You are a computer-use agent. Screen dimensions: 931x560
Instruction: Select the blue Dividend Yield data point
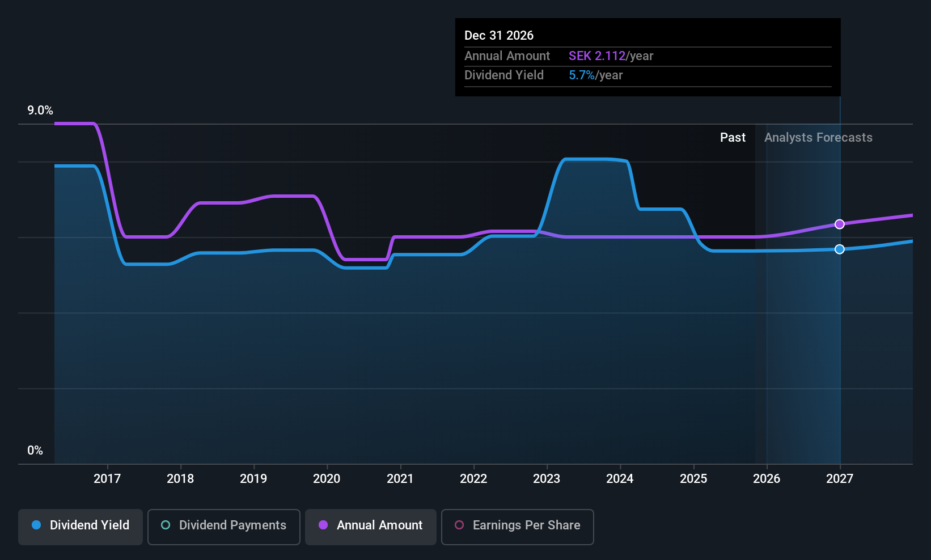click(840, 249)
